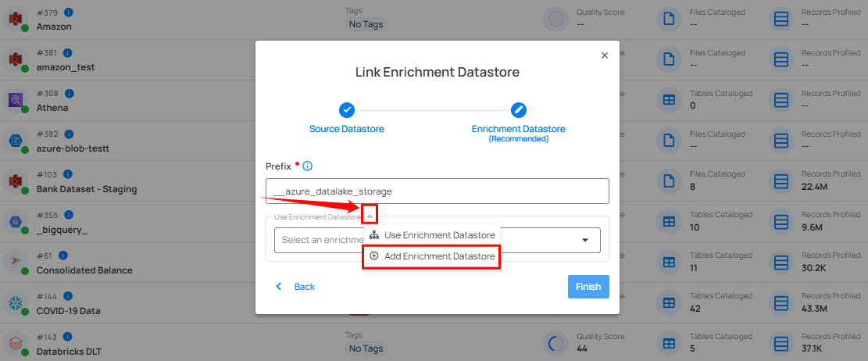Click the COVID-19 Data Tables Cataloged icon
868x361 pixels.
pyautogui.click(x=669, y=303)
